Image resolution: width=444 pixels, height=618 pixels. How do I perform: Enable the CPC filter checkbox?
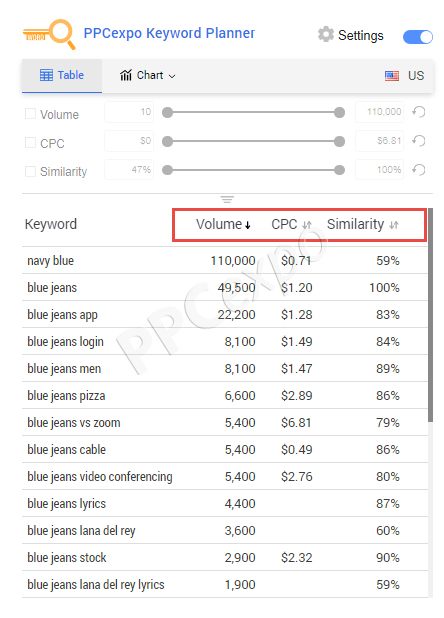point(30,143)
